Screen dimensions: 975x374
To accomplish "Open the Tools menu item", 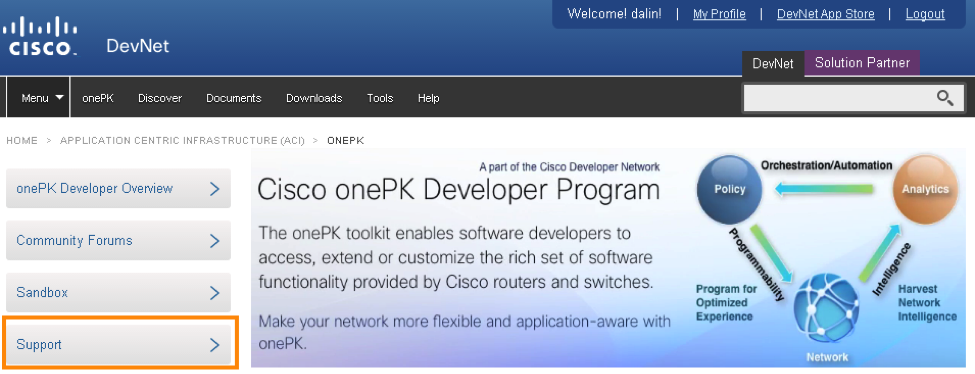I will pyautogui.click(x=380, y=98).
